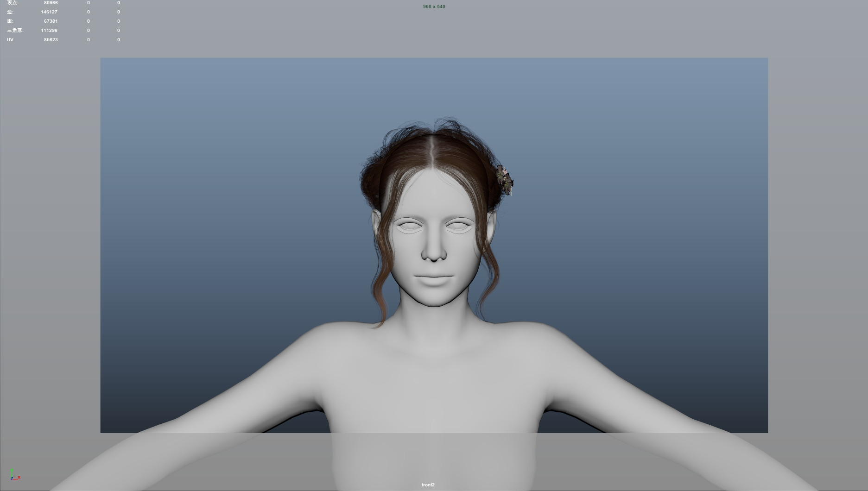Click the '960 x 540' resolution gate label

434,6
